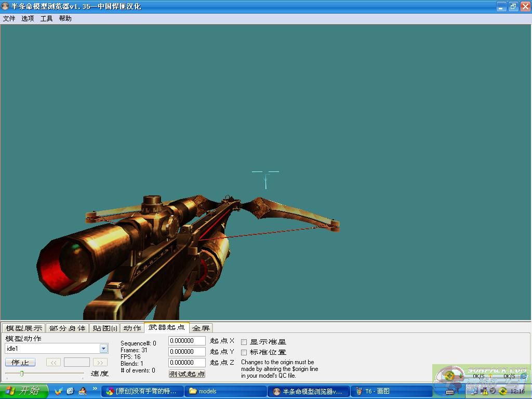532x399 pixels.
Task: Click the 起点 X input field
Action: click(x=187, y=341)
